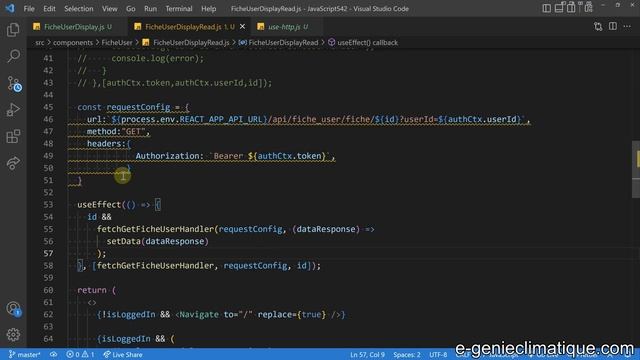Open the File menu

click(29, 9)
